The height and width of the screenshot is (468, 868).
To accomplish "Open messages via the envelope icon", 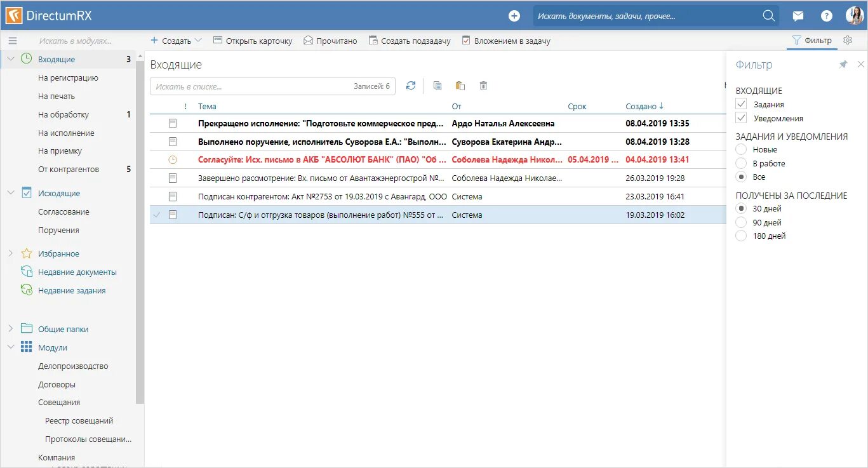I will click(x=798, y=15).
